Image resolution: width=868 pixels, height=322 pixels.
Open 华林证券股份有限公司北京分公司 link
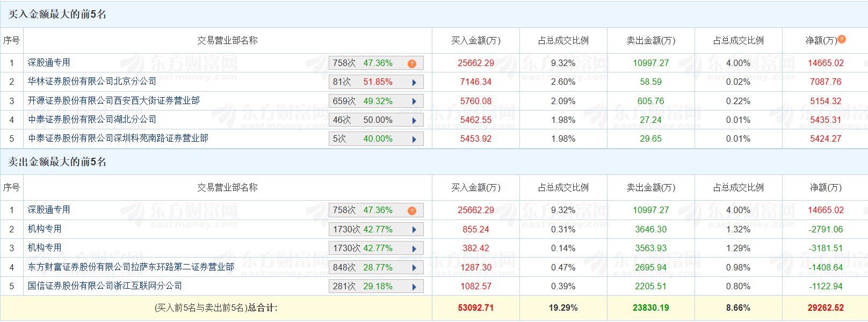pos(92,82)
